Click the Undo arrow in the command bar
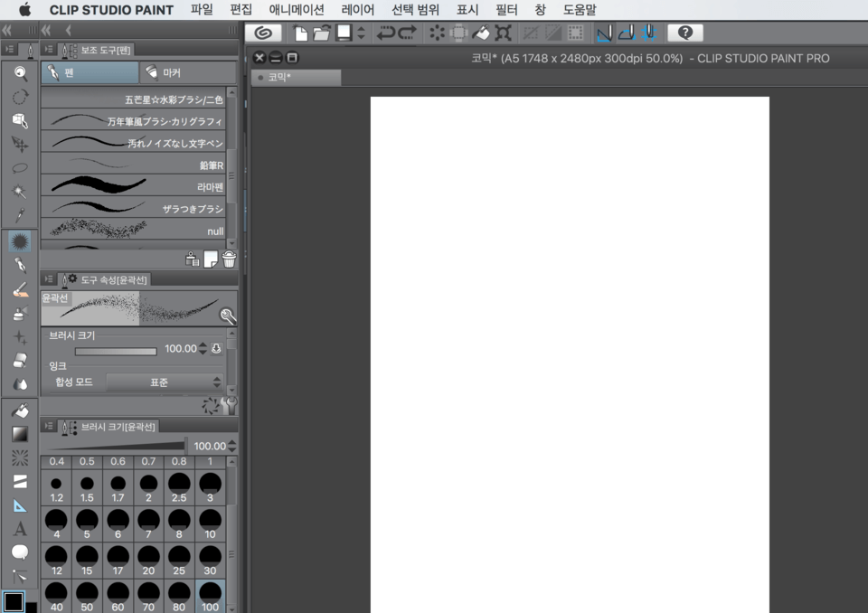Image resolution: width=868 pixels, height=613 pixels. (x=386, y=33)
